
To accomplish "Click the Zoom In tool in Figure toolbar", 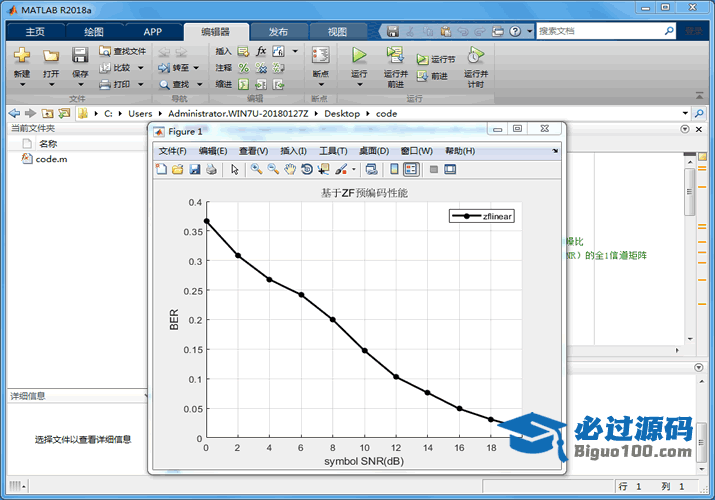I will coord(256,170).
